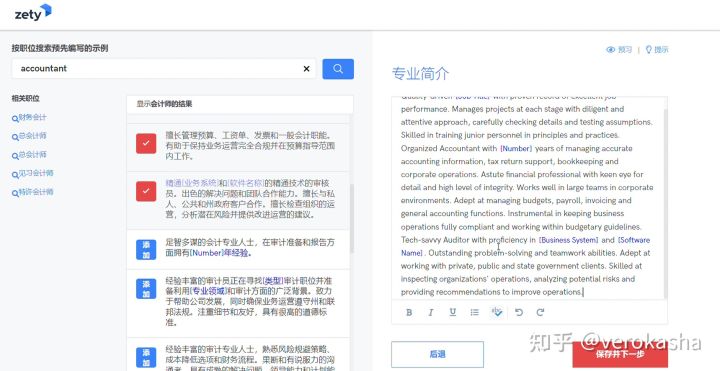Screen dimensions: 720x371
Task: Click the blue magnifier search button
Action: (338, 69)
